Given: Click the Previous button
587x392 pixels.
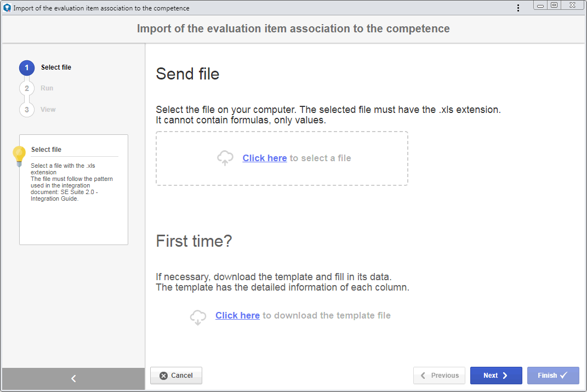Looking at the screenshot, I should 439,376.
